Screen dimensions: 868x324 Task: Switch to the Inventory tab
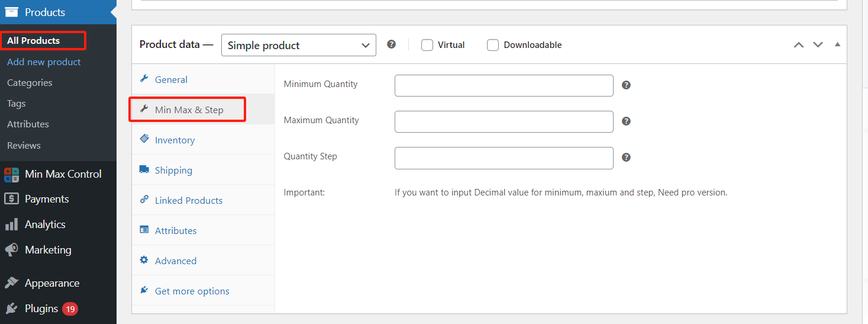click(x=175, y=140)
